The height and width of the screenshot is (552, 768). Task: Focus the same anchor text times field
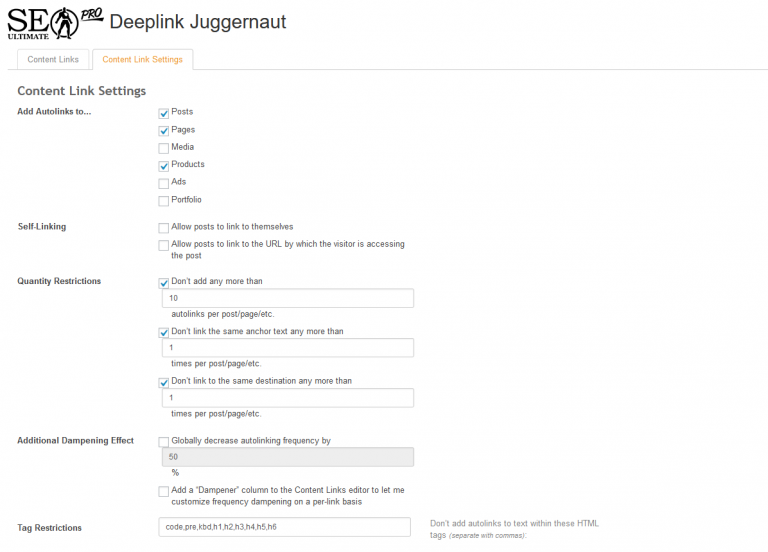tap(286, 348)
